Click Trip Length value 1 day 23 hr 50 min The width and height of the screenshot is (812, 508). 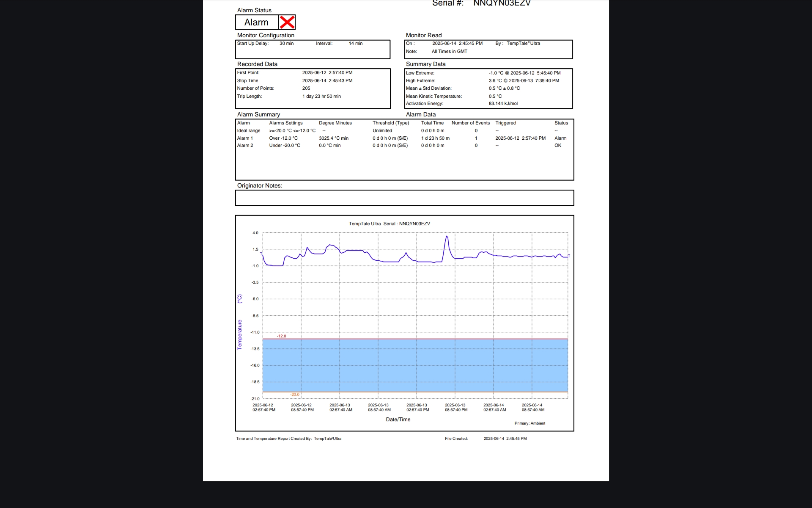click(x=321, y=97)
